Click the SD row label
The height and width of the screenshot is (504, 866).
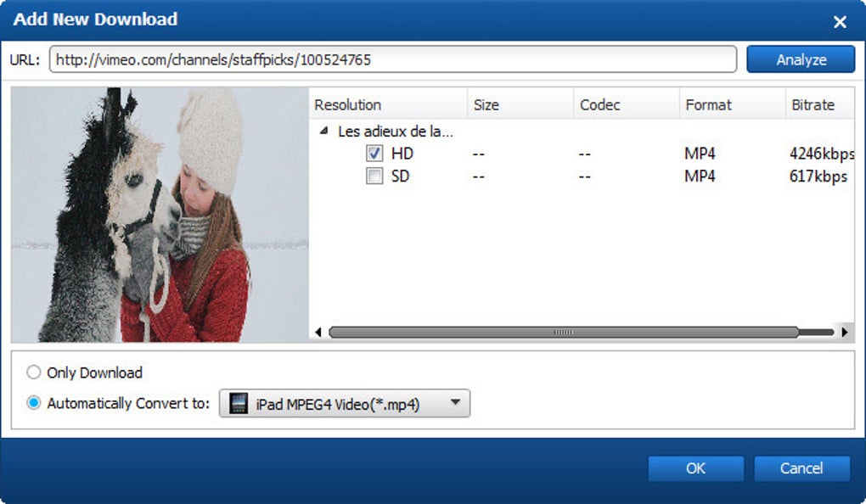(401, 176)
